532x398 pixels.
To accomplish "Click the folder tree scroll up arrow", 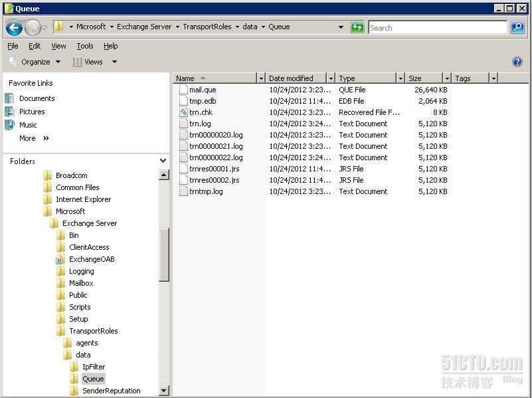I will click(x=164, y=175).
